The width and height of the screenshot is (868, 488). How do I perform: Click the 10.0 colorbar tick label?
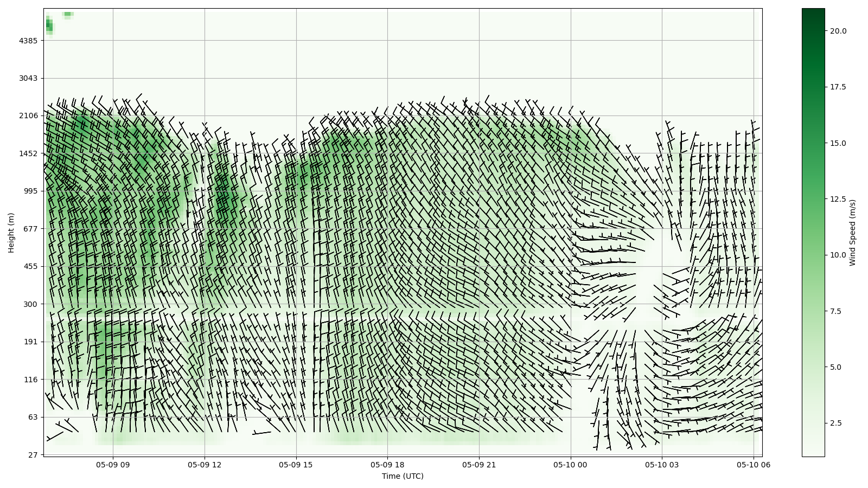click(838, 255)
